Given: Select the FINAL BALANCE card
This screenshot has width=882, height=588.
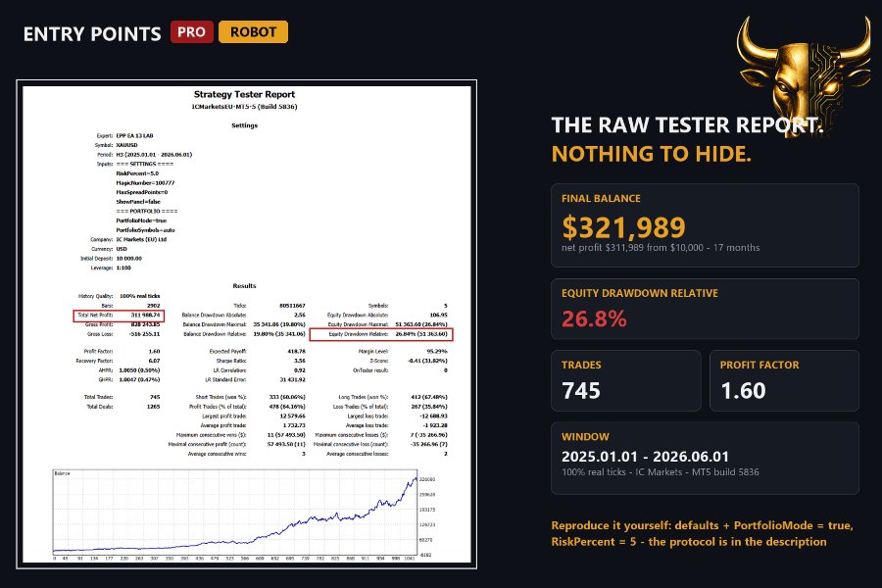Looking at the screenshot, I should point(705,225).
